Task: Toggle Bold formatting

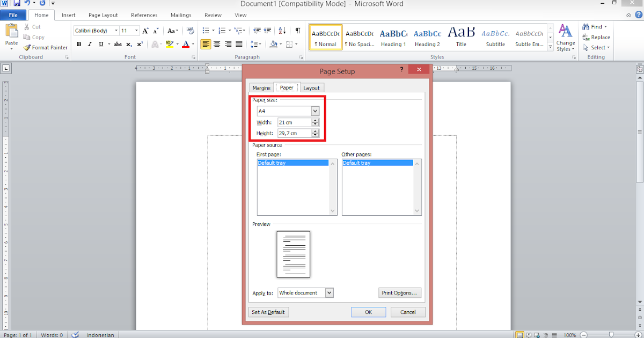Action: tap(79, 44)
